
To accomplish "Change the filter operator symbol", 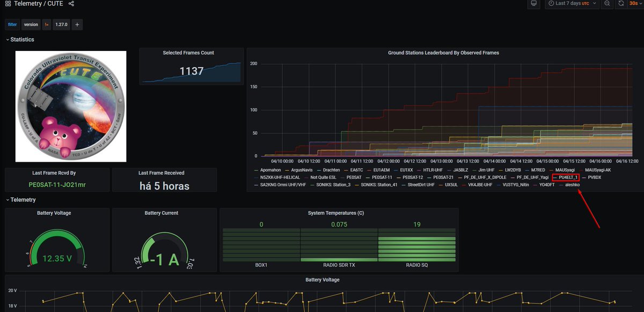I will click(47, 24).
